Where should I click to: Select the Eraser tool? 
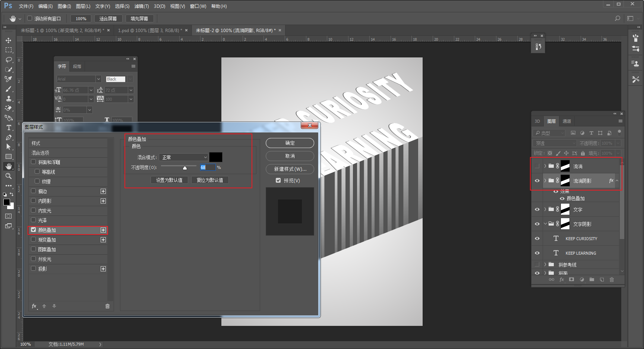[9, 108]
